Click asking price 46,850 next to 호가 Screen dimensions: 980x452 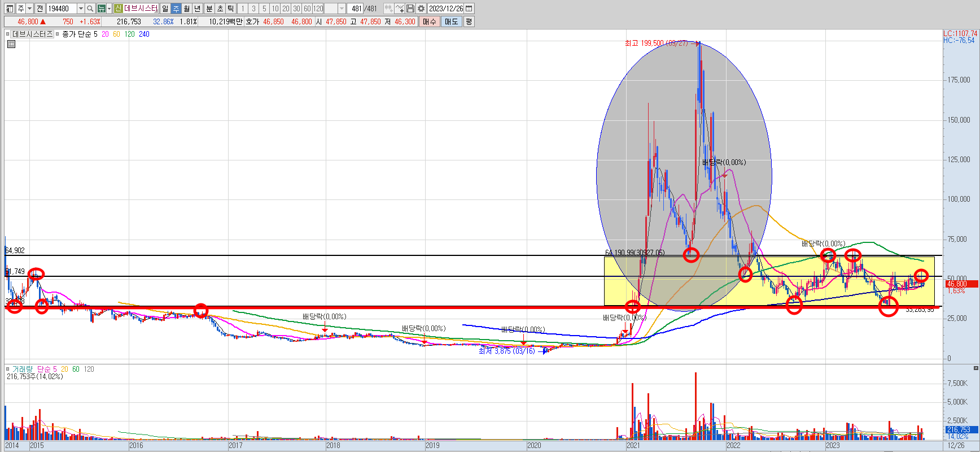click(x=274, y=21)
